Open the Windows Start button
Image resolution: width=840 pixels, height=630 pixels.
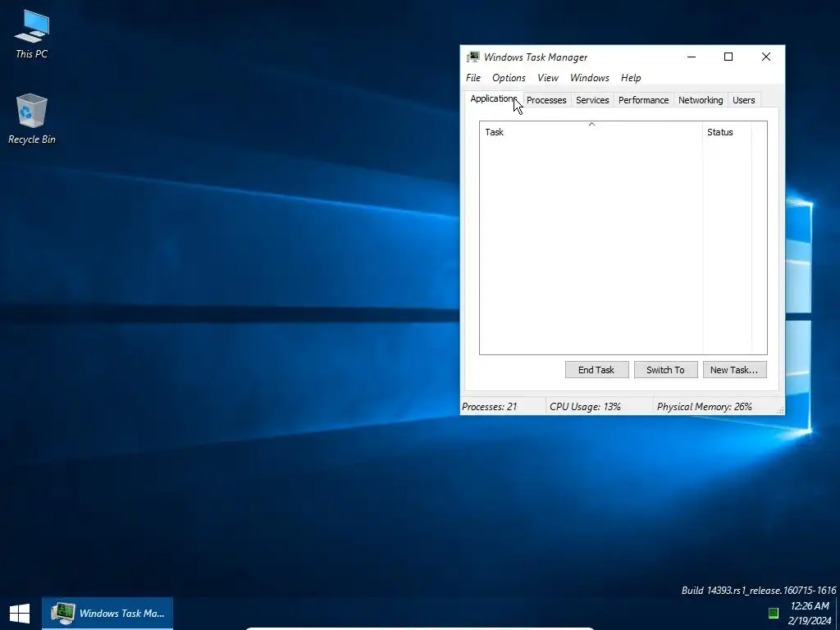(x=20, y=614)
